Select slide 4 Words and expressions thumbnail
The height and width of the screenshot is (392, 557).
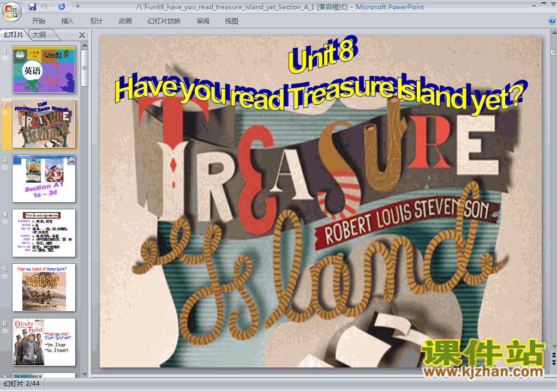coord(44,233)
